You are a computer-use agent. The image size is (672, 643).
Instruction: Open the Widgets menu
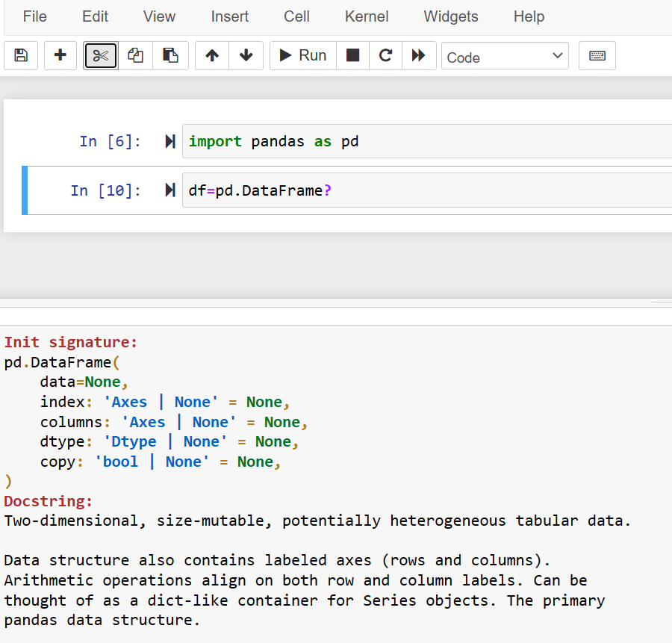(450, 16)
